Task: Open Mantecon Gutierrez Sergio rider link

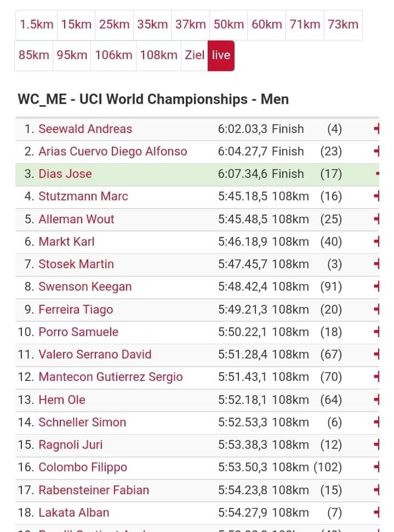Action: tap(111, 377)
